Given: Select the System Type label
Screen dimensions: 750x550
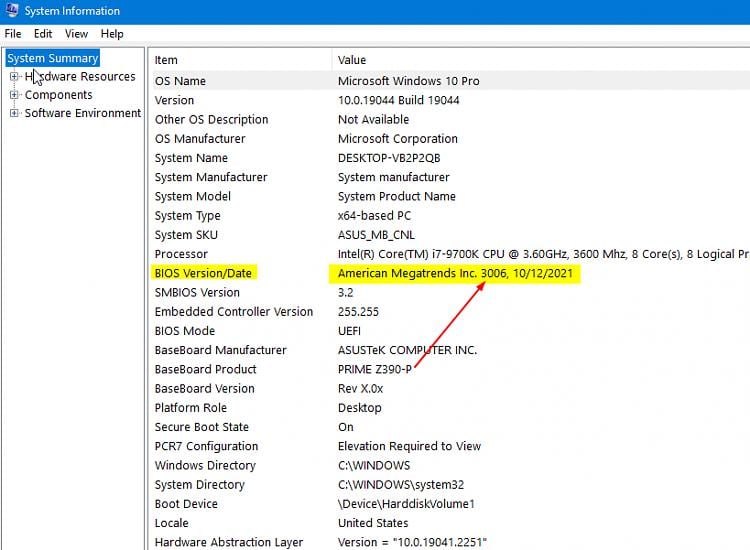Looking at the screenshot, I should coord(188,216).
